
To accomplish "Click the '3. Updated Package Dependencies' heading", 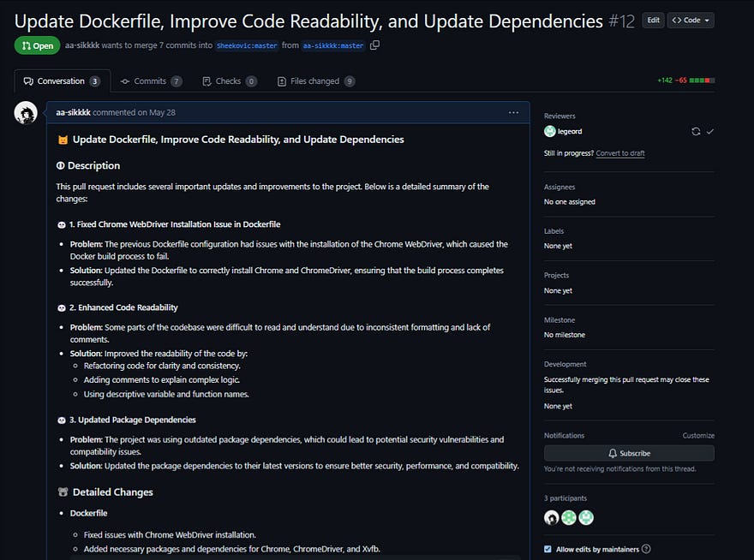I will [132, 420].
